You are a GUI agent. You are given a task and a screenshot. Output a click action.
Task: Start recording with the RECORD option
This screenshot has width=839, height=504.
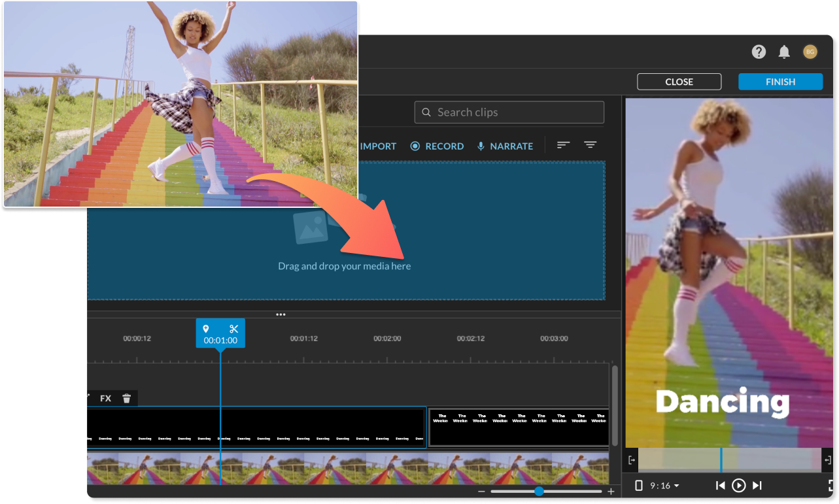click(x=437, y=146)
